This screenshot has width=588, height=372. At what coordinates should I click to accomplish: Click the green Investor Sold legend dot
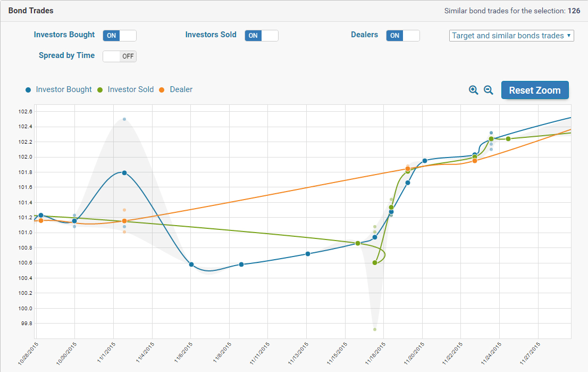coord(100,90)
